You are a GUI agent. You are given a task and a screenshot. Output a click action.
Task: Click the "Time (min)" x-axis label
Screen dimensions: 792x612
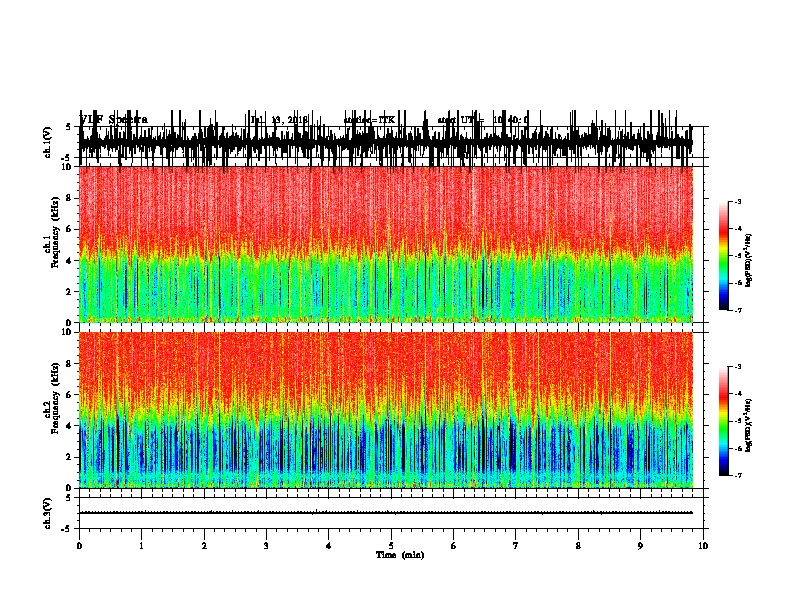(400, 555)
